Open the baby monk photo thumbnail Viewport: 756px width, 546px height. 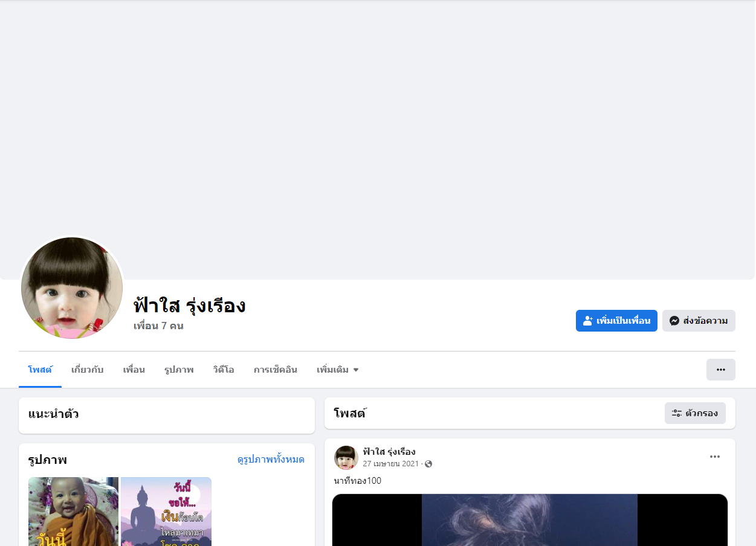pos(74,512)
